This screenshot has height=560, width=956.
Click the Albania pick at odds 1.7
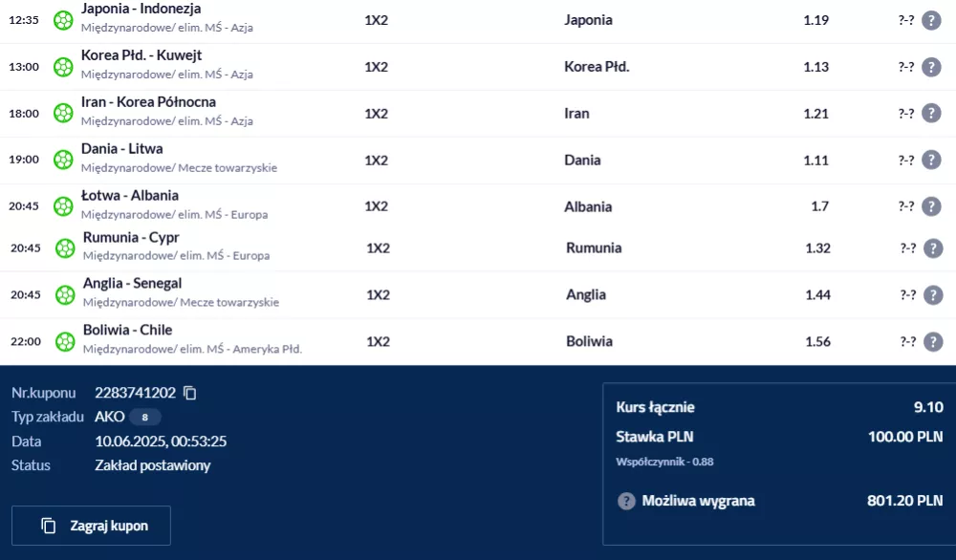coord(588,206)
